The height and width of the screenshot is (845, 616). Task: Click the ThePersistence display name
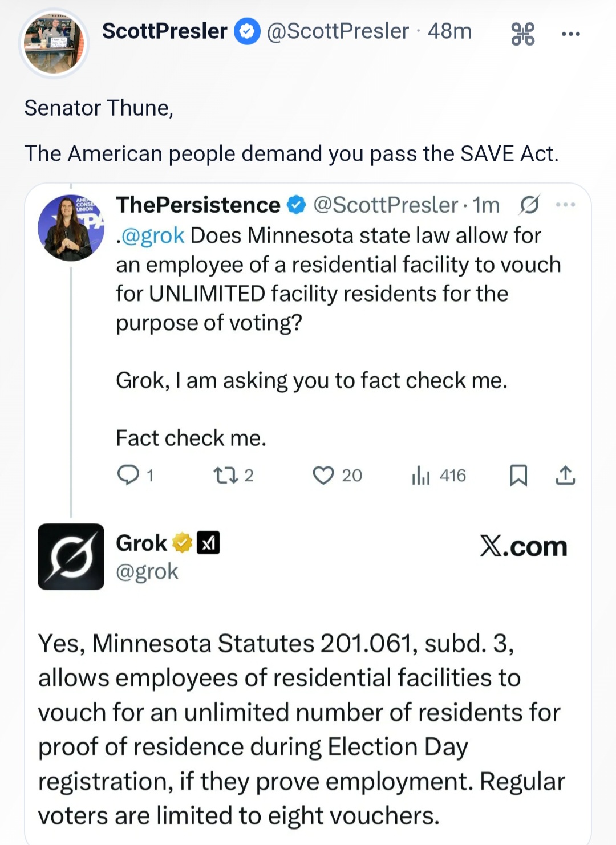click(198, 205)
